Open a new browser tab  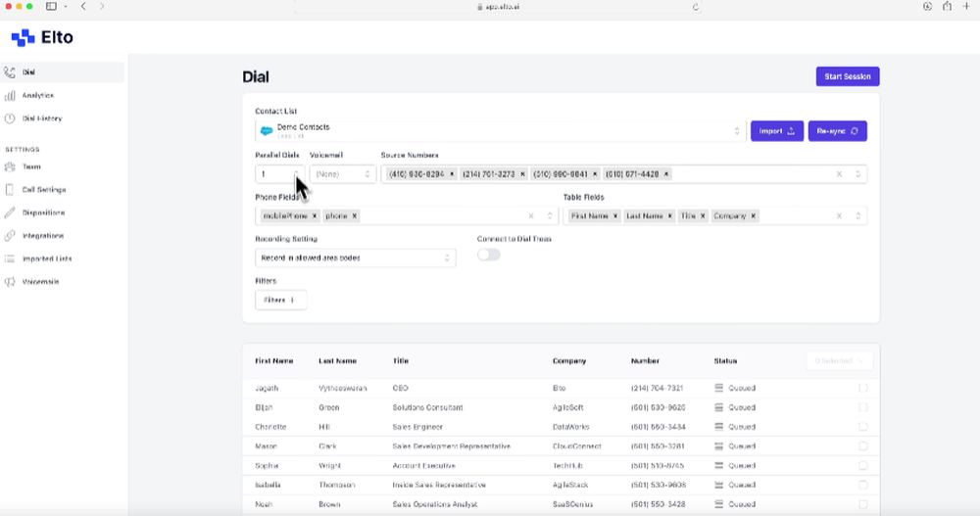[x=966, y=6]
